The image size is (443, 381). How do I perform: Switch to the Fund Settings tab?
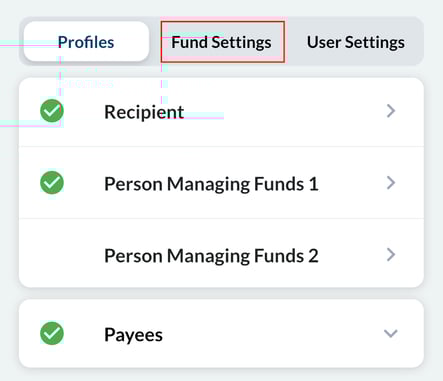[222, 42]
